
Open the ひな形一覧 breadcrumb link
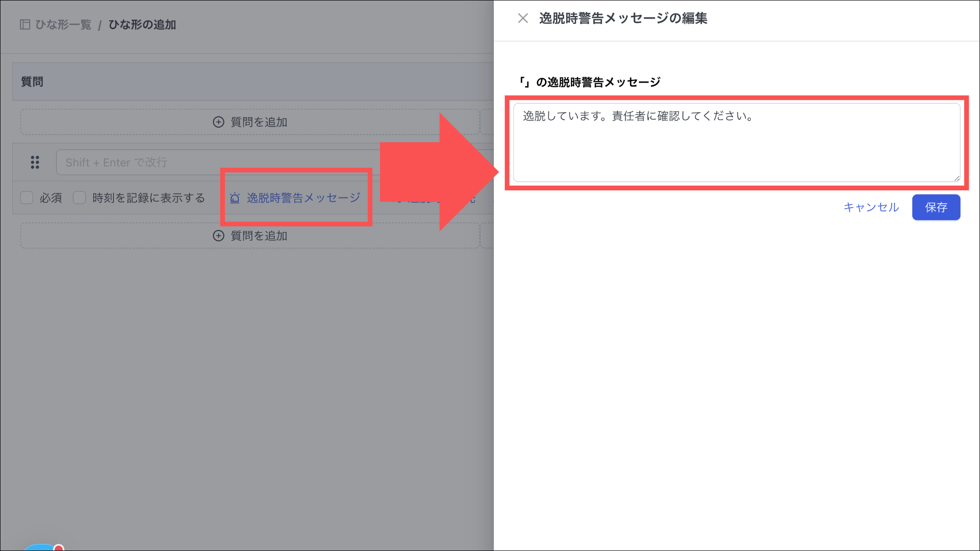point(63,24)
